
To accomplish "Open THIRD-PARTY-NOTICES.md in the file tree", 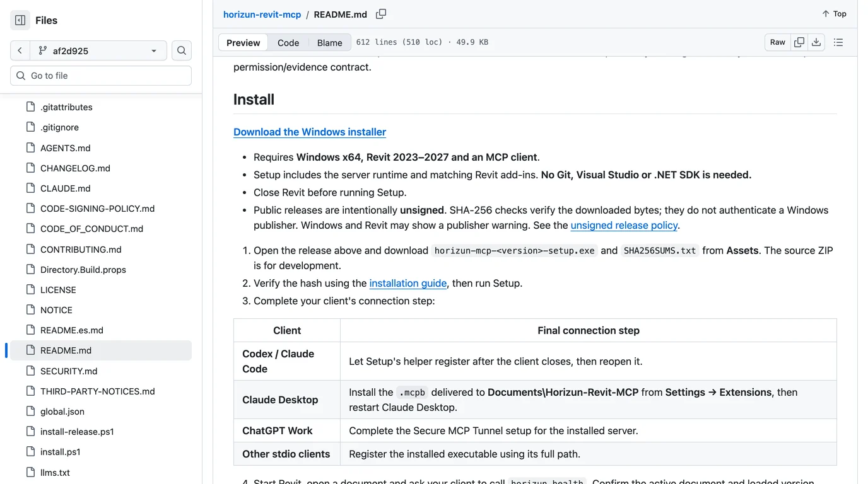I will pos(101,391).
